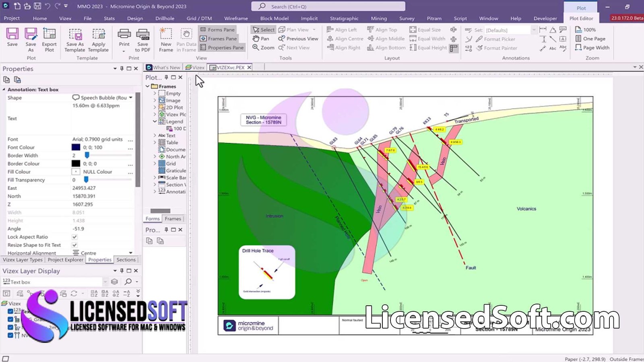Click the Format Picker tool
Screen dimensions: 644x362
coord(495,39)
